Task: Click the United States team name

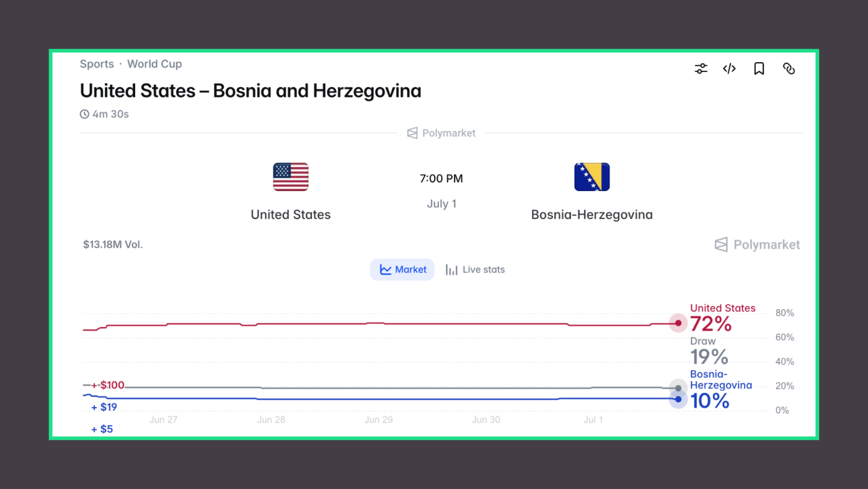Action: (x=291, y=215)
